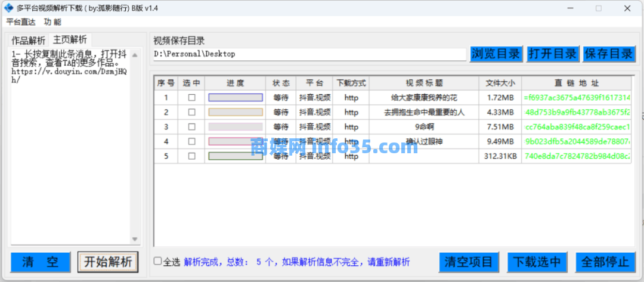Click the 下载选中 button

coord(537,262)
